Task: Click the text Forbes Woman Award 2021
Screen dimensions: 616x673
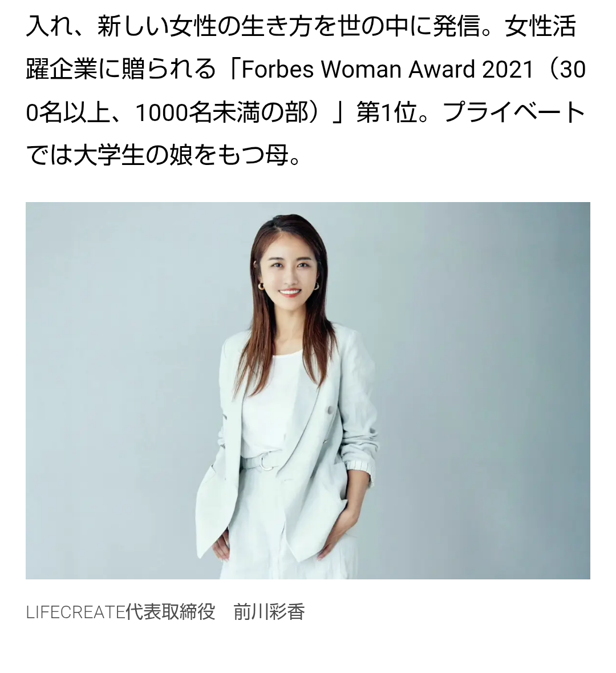Action: pyautogui.click(x=387, y=68)
